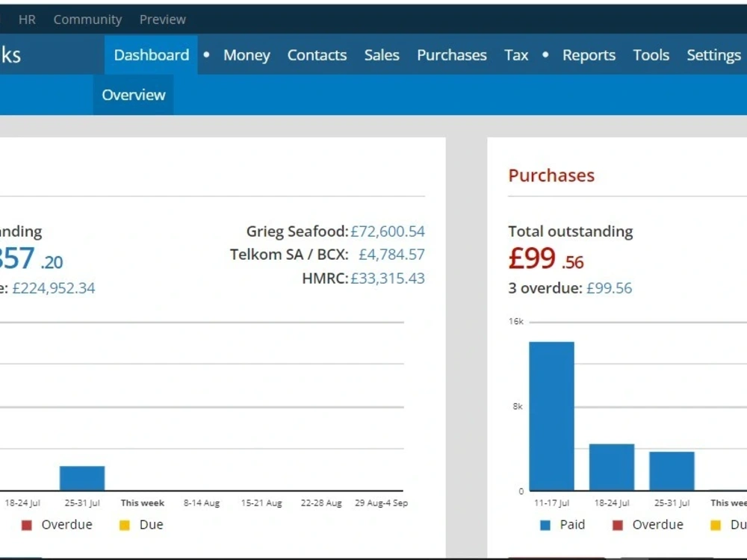Image resolution: width=747 pixels, height=560 pixels.
Task: Open the Community link in top bar
Action: pos(87,19)
